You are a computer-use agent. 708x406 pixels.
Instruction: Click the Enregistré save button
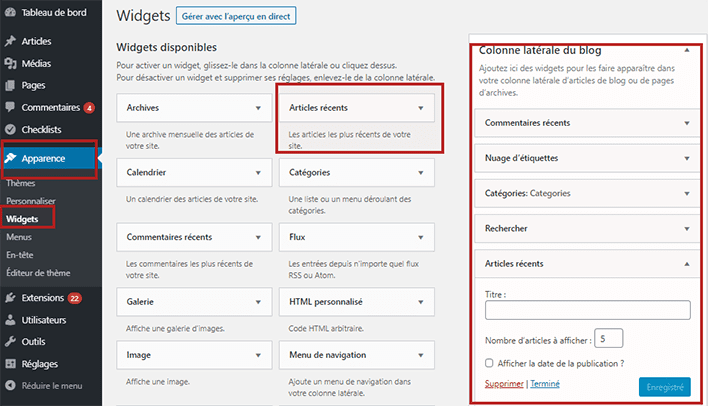click(x=665, y=387)
